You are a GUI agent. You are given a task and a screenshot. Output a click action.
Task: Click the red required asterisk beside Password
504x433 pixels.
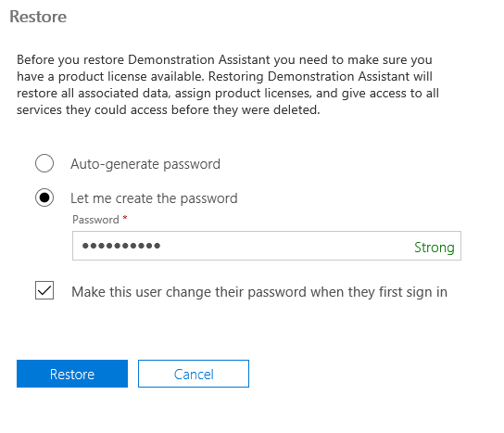[x=125, y=218]
